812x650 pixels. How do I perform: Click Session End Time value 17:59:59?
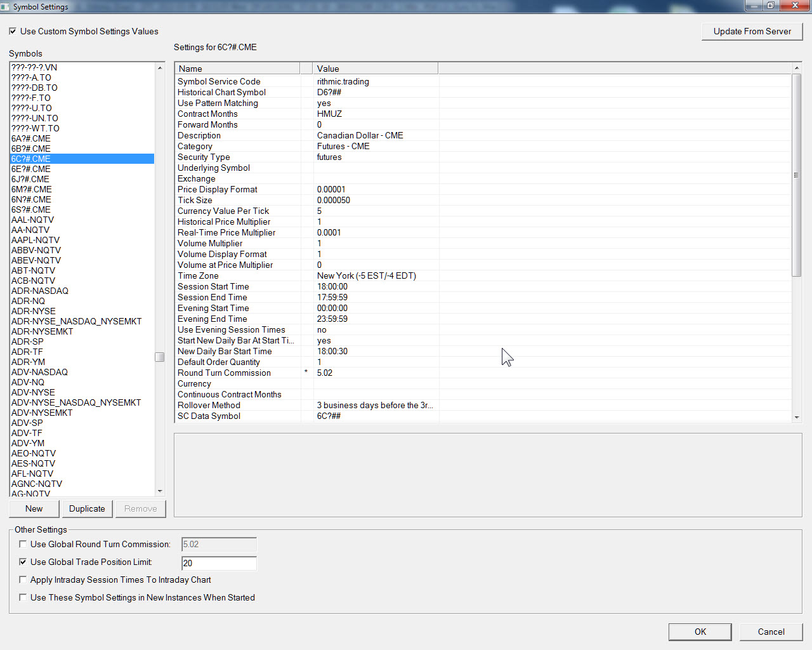tap(332, 297)
